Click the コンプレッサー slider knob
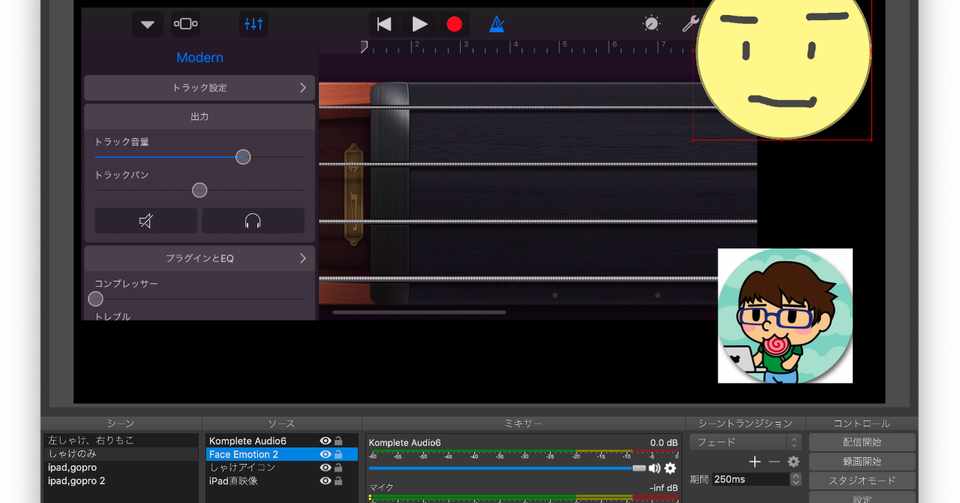The height and width of the screenshot is (503, 960). coord(96,299)
